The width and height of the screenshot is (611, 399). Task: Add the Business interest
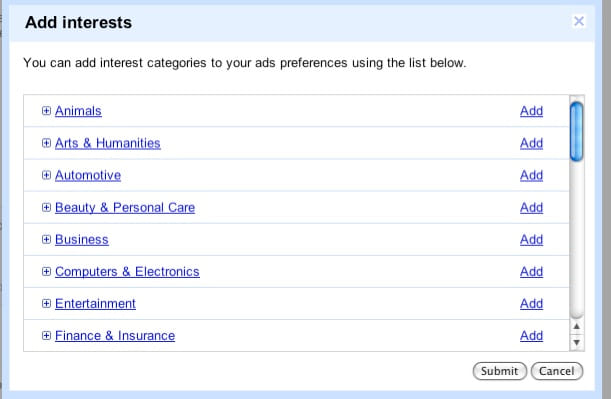pyautogui.click(x=532, y=240)
